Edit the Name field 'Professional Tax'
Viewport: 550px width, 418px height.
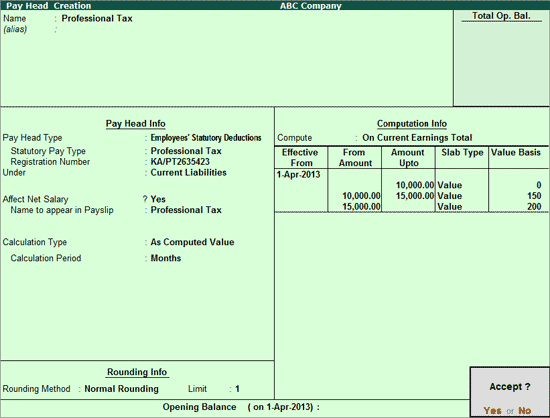97,18
